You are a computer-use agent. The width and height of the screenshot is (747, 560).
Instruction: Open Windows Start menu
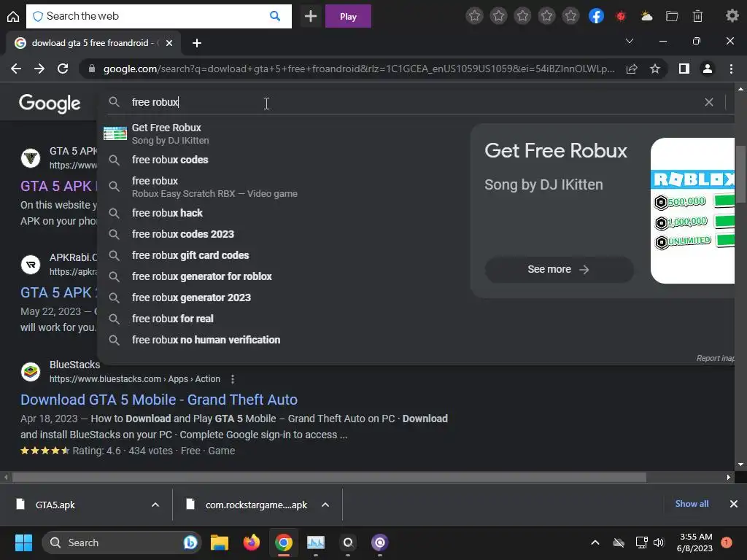[x=23, y=542]
